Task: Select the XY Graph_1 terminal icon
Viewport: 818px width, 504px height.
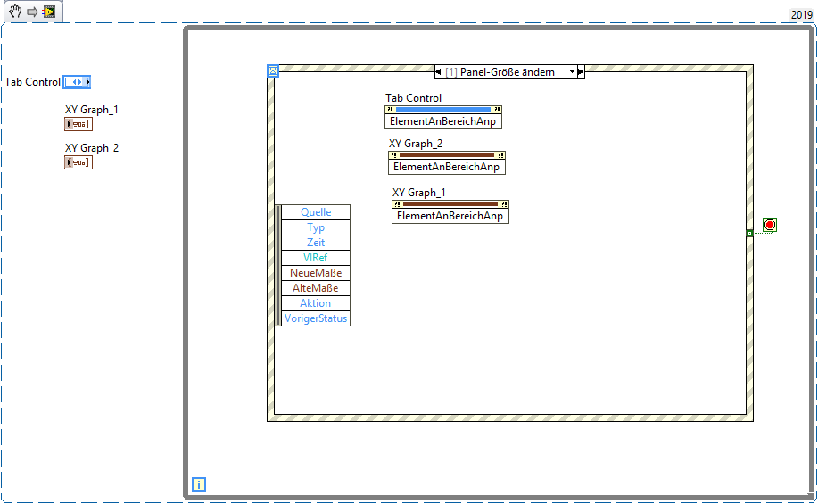Action: pyautogui.click(x=78, y=124)
